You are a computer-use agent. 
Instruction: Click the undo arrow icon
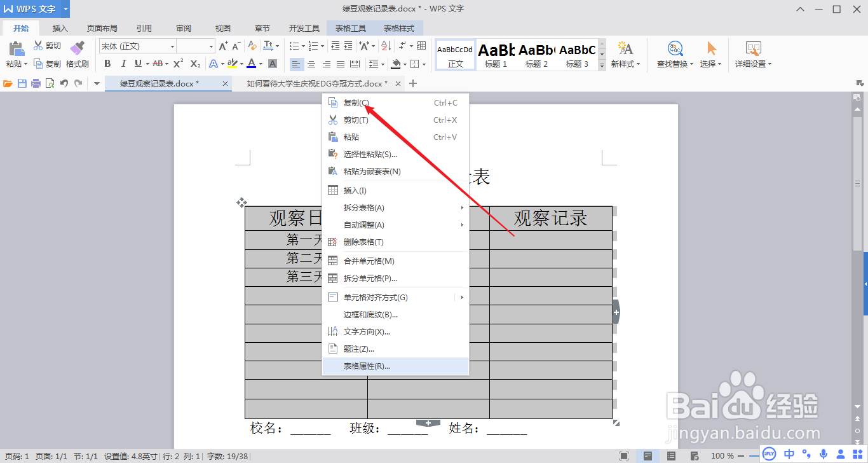(64, 83)
